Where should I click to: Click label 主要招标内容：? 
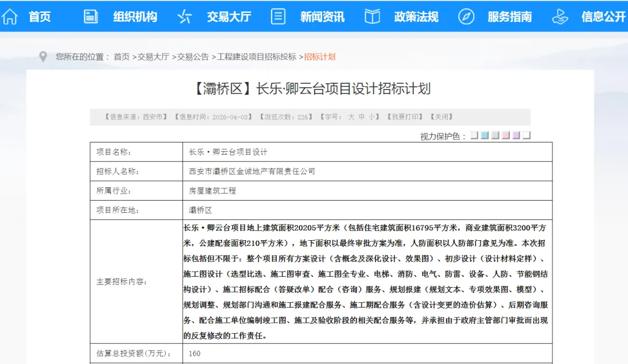click(122, 281)
